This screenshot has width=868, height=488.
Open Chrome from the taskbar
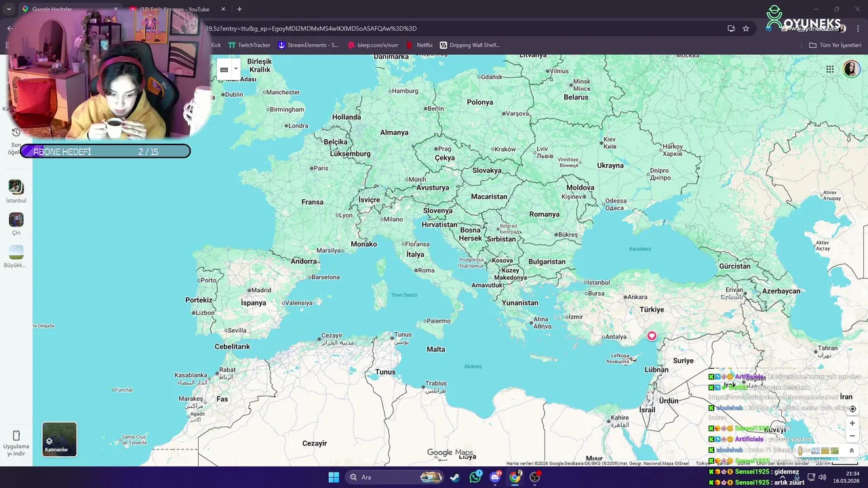(515, 477)
